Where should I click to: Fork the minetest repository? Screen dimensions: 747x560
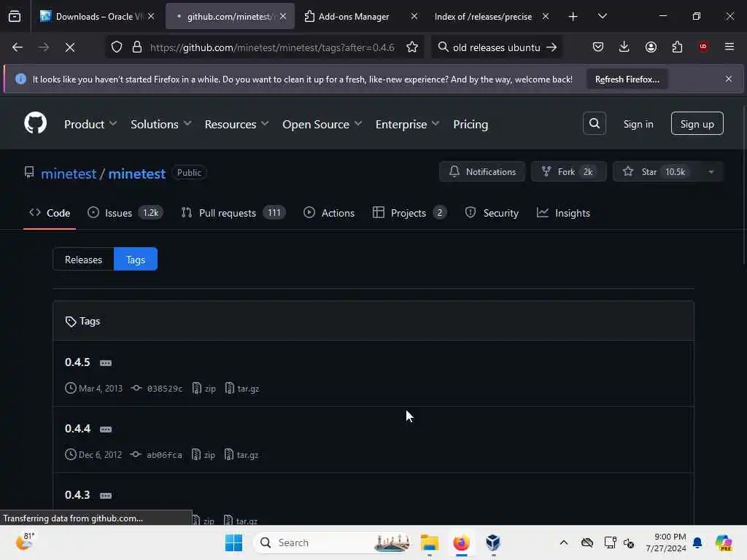click(x=568, y=172)
